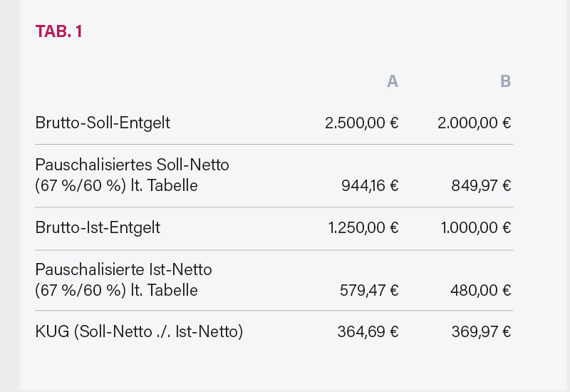
Task: Select column header B
Action: pyautogui.click(x=505, y=81)
